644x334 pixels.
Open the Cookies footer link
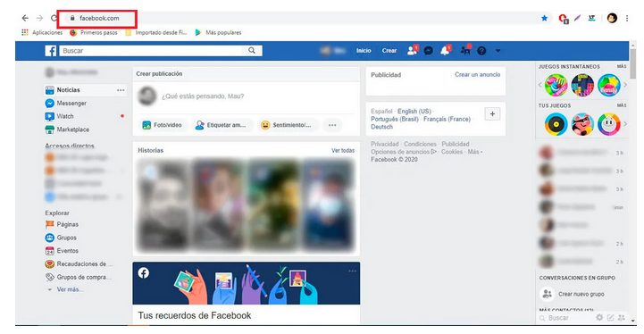pos(452,152)
